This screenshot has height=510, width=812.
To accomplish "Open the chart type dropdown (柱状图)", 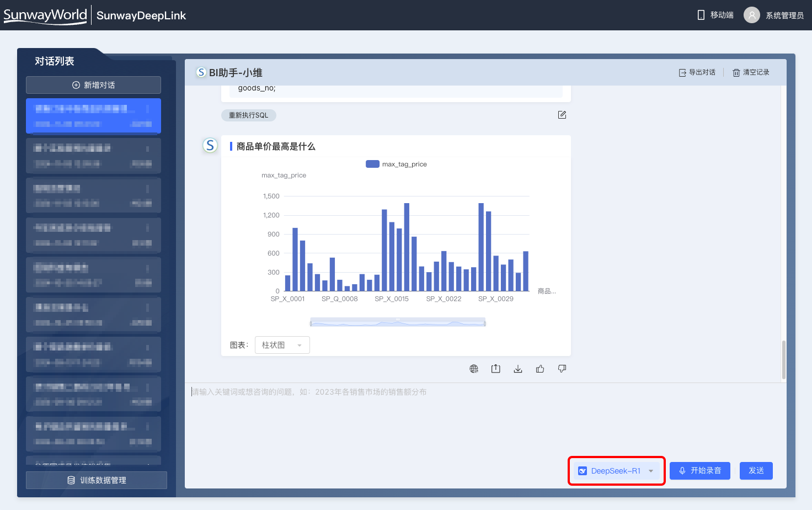I will pos(282,345).
